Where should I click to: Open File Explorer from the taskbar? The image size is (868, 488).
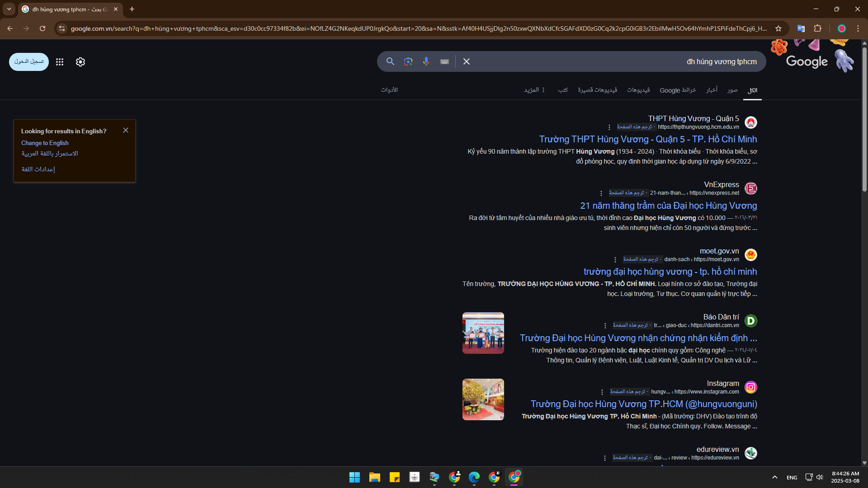point(374,477)
